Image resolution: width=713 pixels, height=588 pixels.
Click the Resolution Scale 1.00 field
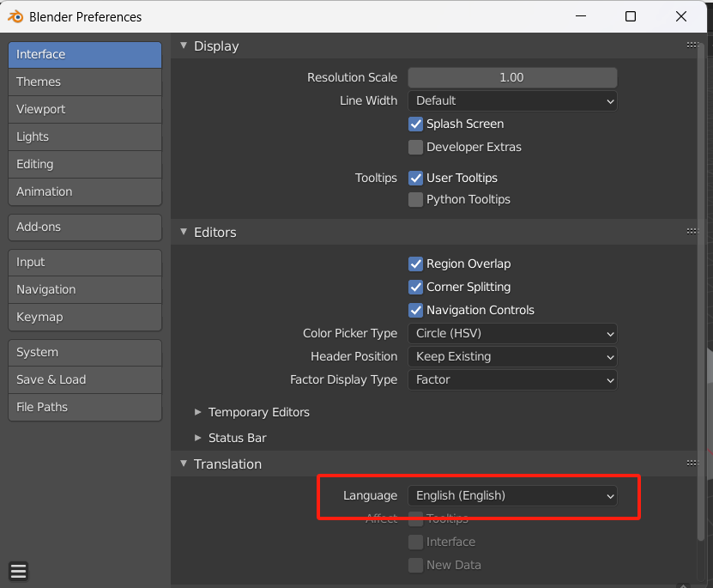tap(512, 78)
